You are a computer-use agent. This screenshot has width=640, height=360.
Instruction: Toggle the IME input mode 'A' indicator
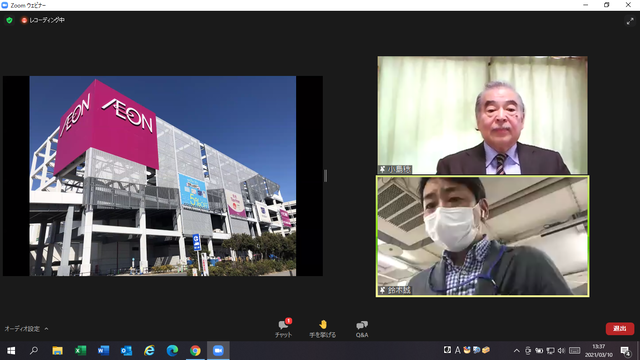coord(458,350)
